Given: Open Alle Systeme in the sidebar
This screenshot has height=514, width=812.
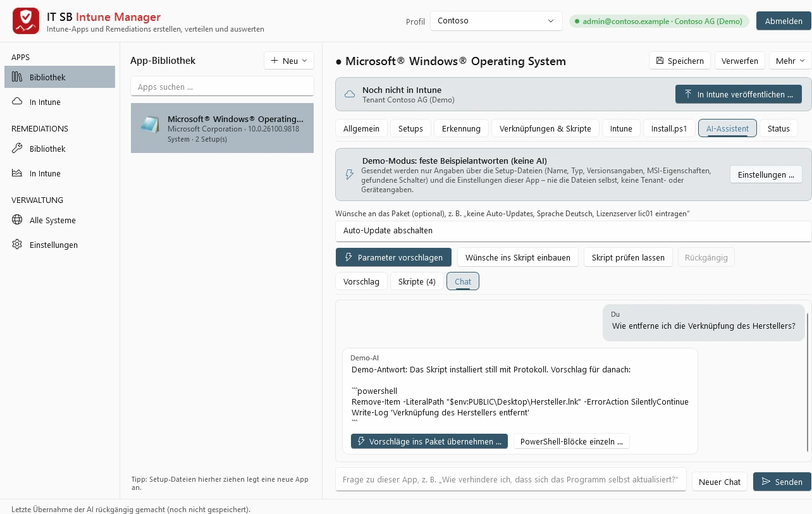Looking at the screenshot, I should point(59,220).
